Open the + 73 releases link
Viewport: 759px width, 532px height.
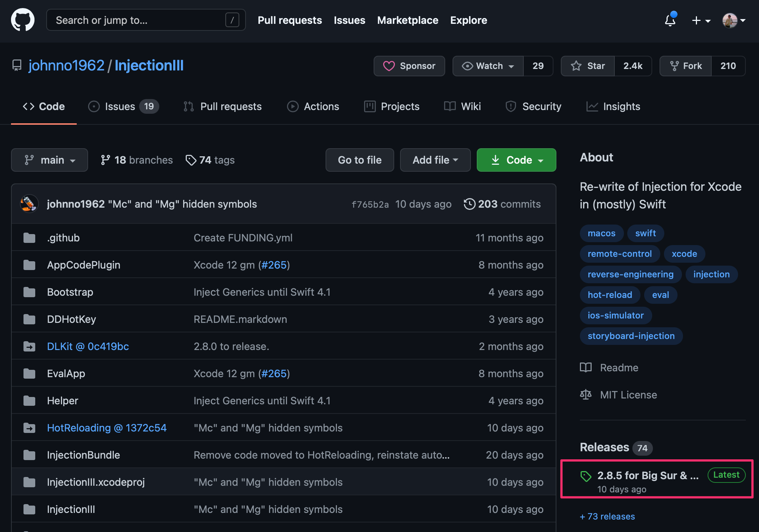[607, 516]
